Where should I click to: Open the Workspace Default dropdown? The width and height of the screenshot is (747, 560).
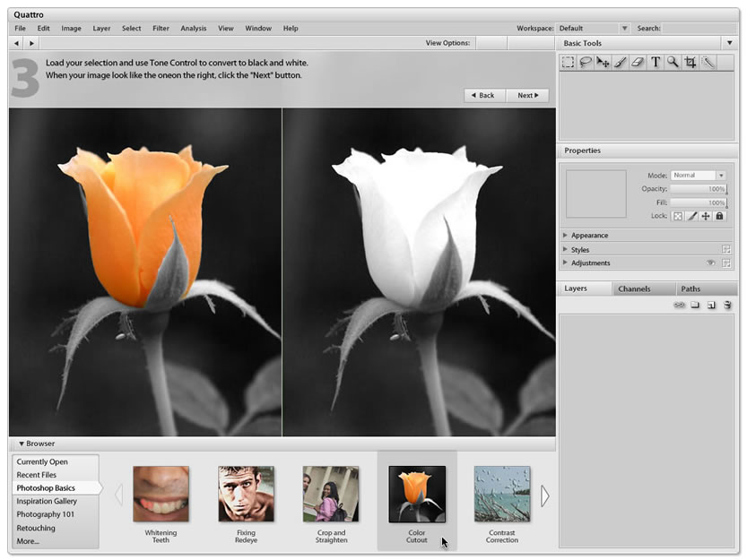(593, 29)
